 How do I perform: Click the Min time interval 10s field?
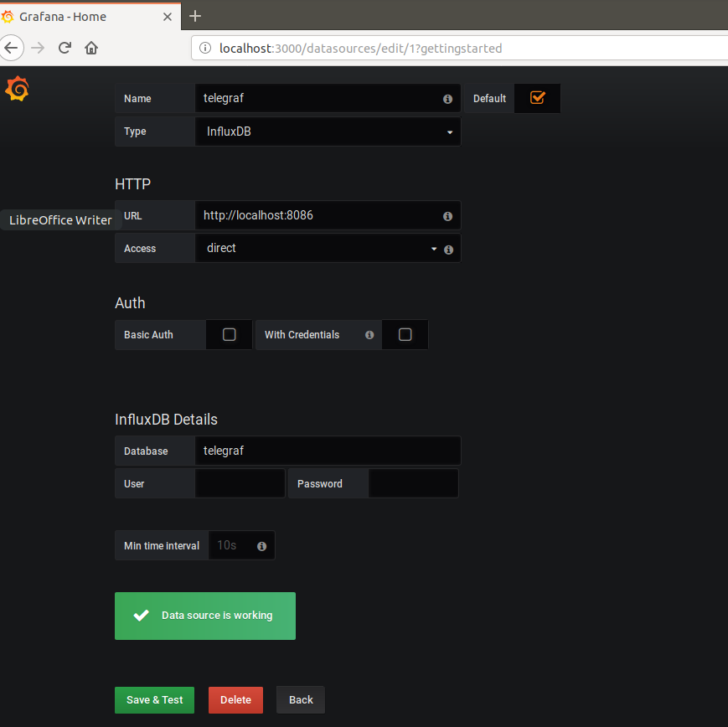(241, 545)
